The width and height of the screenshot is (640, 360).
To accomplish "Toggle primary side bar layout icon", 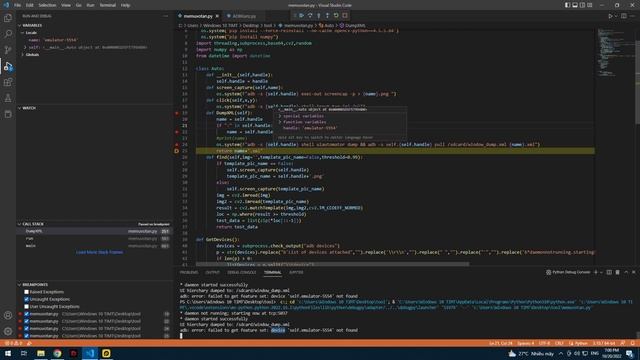I will click(567, 5).
